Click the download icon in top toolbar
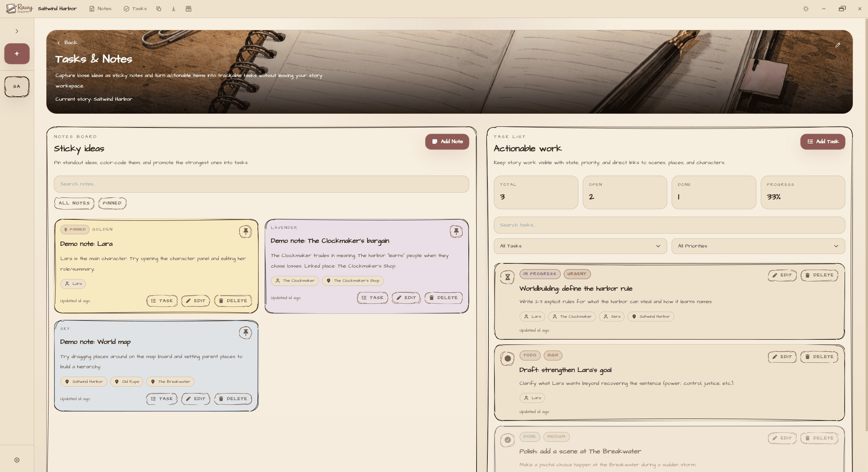868x472 pixels. [173, 9]
